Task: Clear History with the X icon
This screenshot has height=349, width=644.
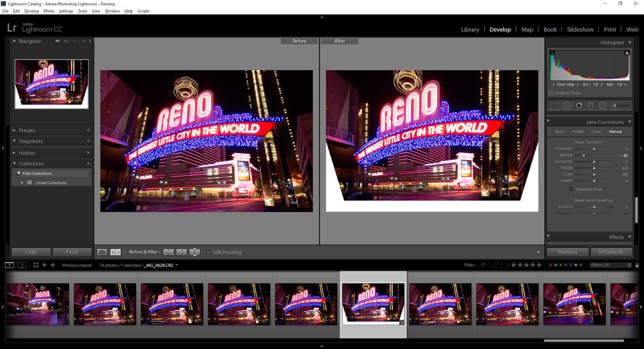Action: [88, 153]
